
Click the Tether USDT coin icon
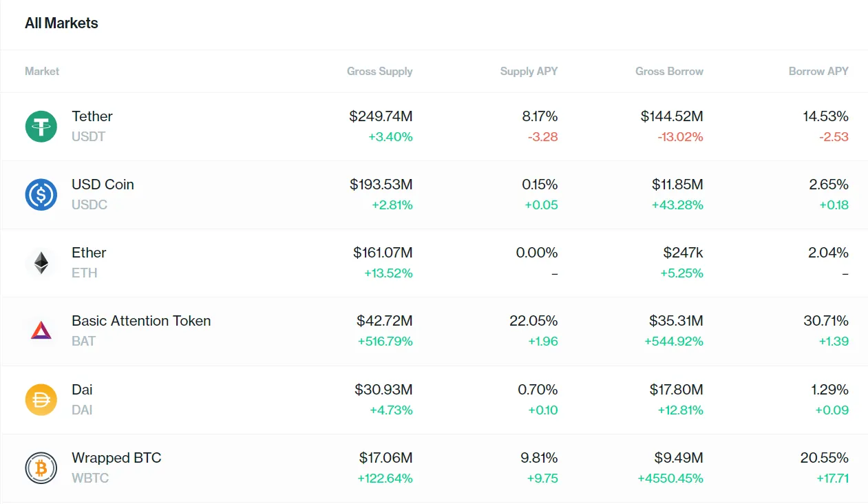tap(41, 126)
